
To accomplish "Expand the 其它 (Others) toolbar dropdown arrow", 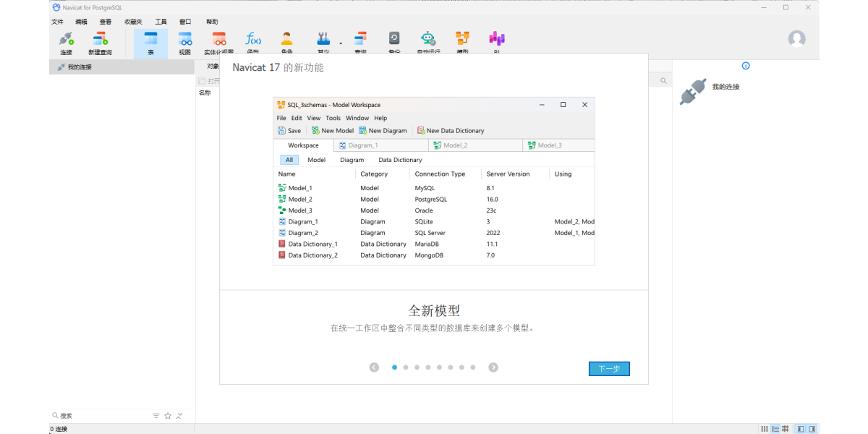I will (x=341, y=43).
